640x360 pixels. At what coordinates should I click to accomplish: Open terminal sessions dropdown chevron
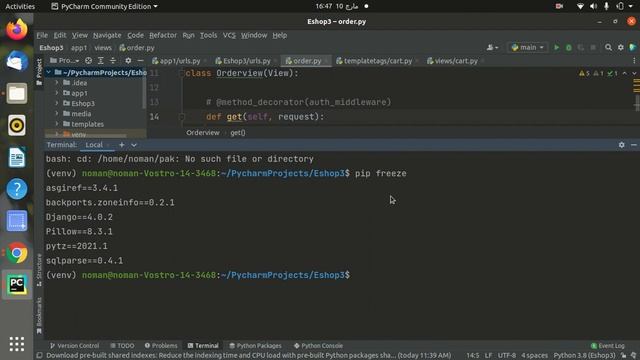(x=134, y=145)
